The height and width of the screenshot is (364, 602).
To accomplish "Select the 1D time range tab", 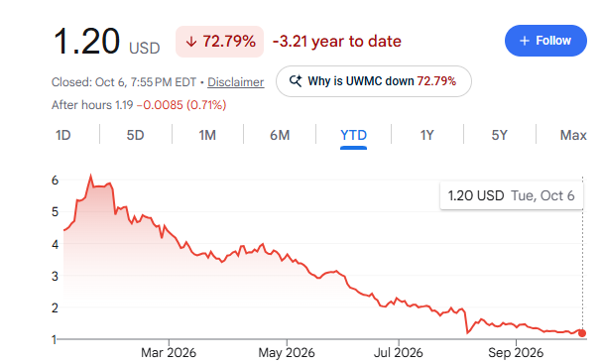I will (x=62, y=135).
